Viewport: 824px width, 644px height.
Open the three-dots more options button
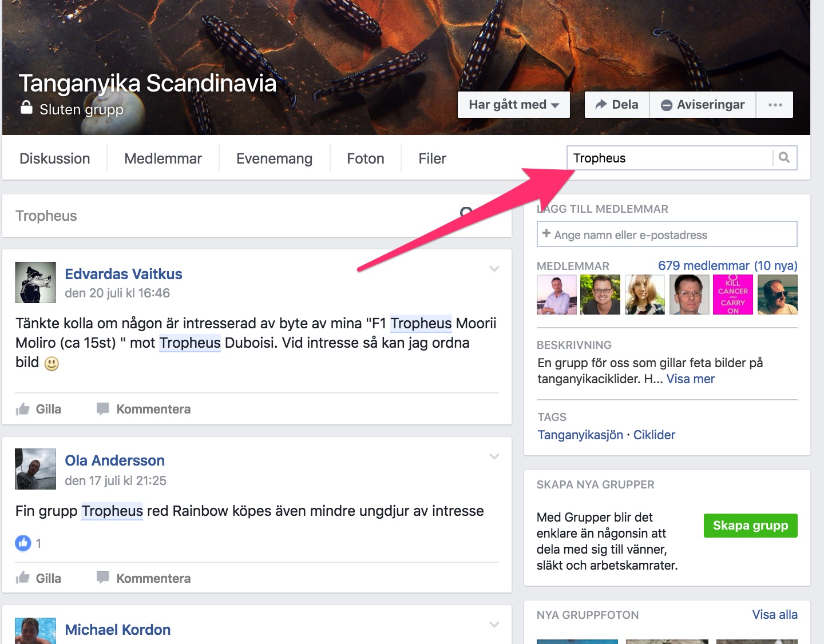[775, 105]
